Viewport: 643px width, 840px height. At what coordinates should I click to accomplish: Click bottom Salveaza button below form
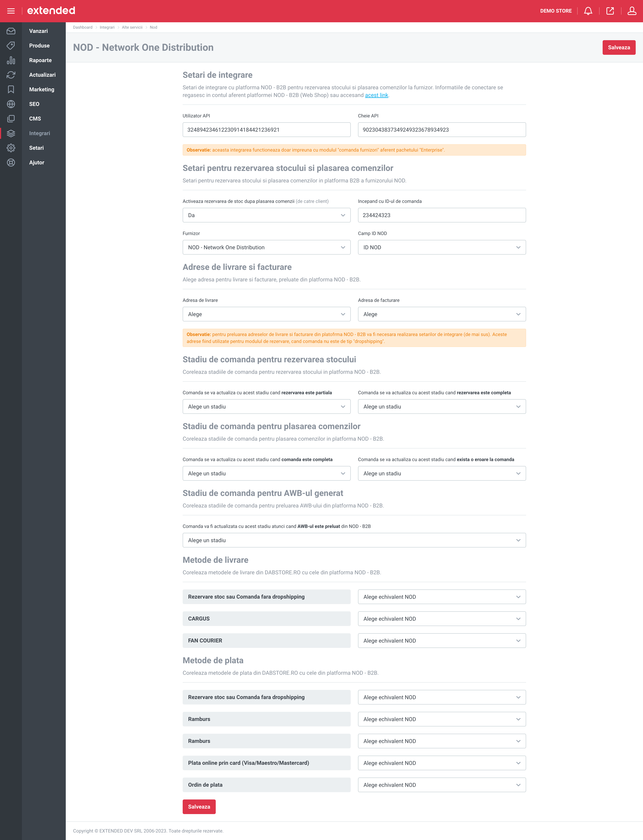tap(199, 807)
